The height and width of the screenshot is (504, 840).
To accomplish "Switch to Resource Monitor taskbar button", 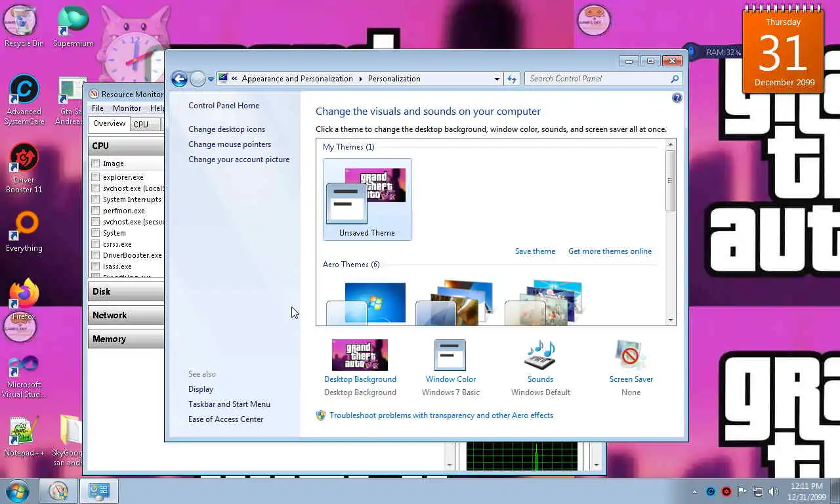I will coord(58,491).
